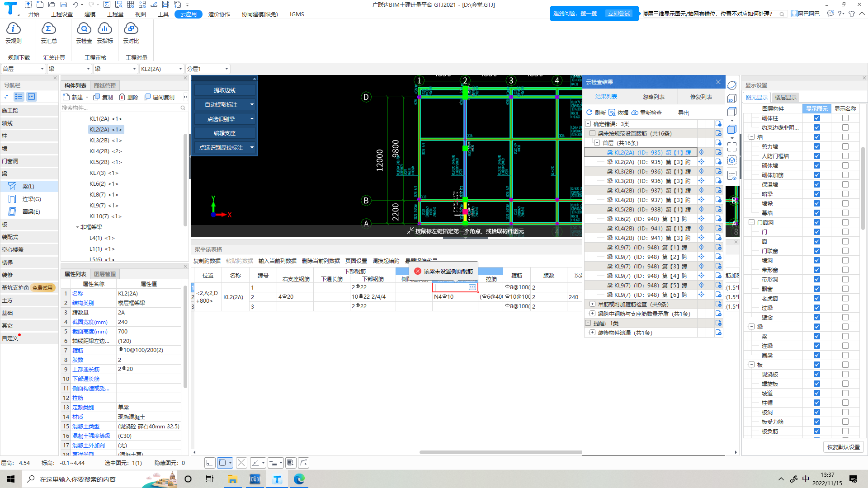Viewport: 868px width, 488px height.
Task: Open Microsoft Edge from the taskbar
Action: click(299, 479)
